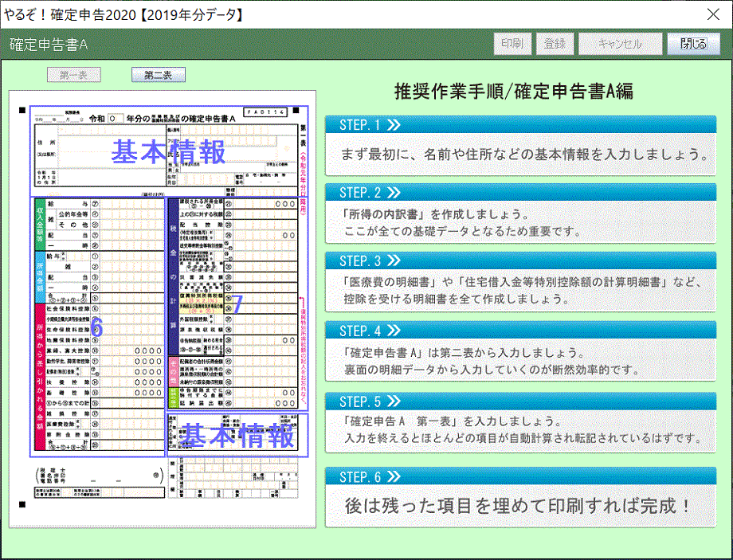This screenshot has width=733, height=560.
Task: Click text まず最初に、名前や住所などの基本情報を入力しましょう。
Action: coord(525,155)
